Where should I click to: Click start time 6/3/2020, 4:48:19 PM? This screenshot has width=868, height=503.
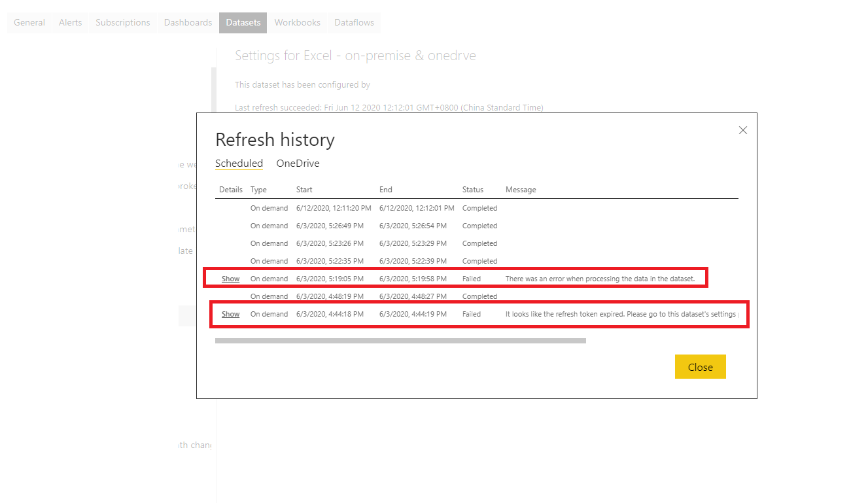[x=330, y=296]
